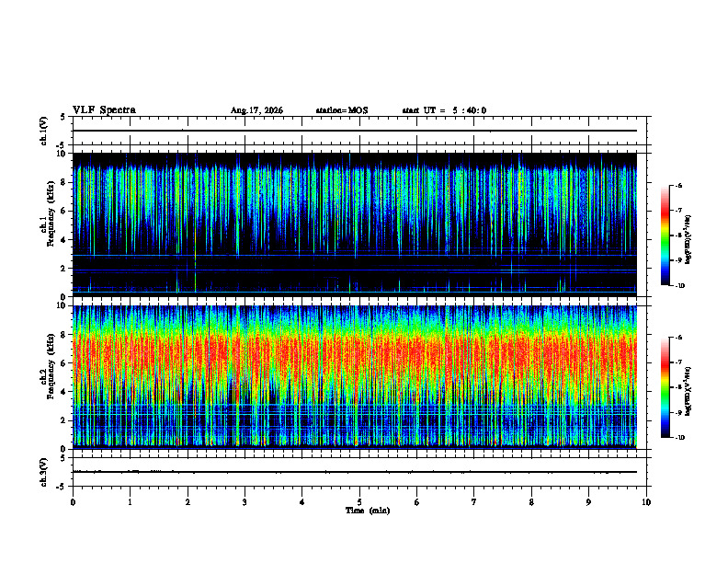Viewport: 728px width, 563px height.
Task: Click the "8" kHz tick on ch.1 spectrogram
Action: [x=64, y=182]
